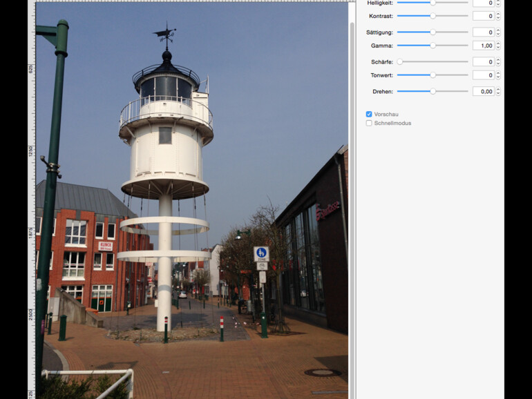Image resolution: width=532 pixels, height=399 pixels.
Task: Adjust the Tonwert slider
Action: [x=433, y=75]
